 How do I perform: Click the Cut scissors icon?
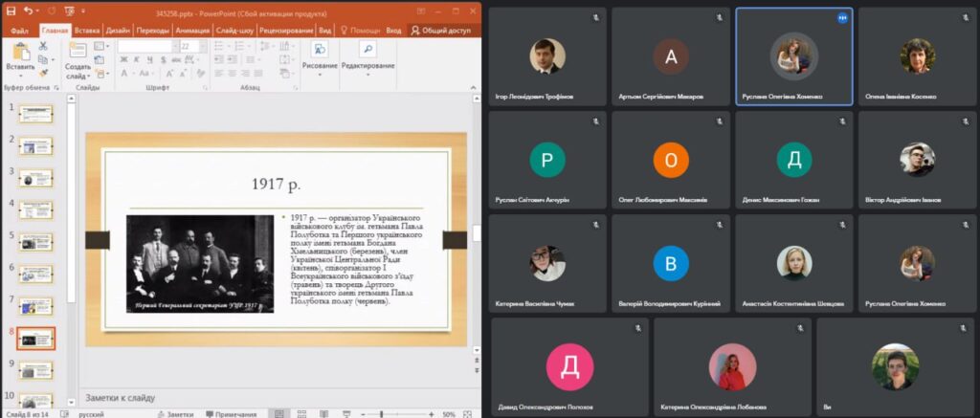coord(43,46)
